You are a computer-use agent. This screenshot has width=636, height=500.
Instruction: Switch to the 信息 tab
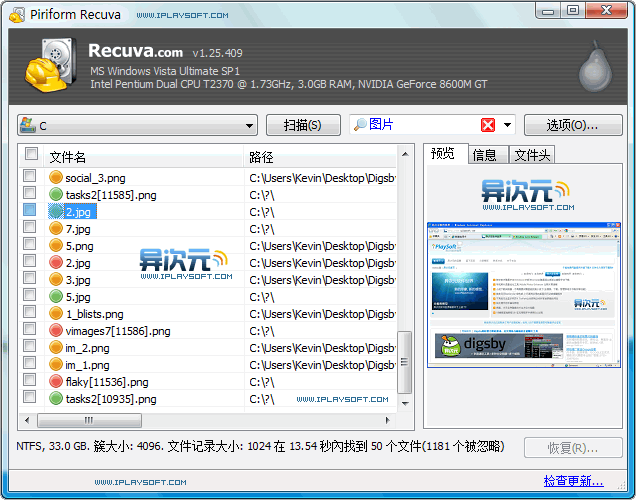click(x=485, y=155)
